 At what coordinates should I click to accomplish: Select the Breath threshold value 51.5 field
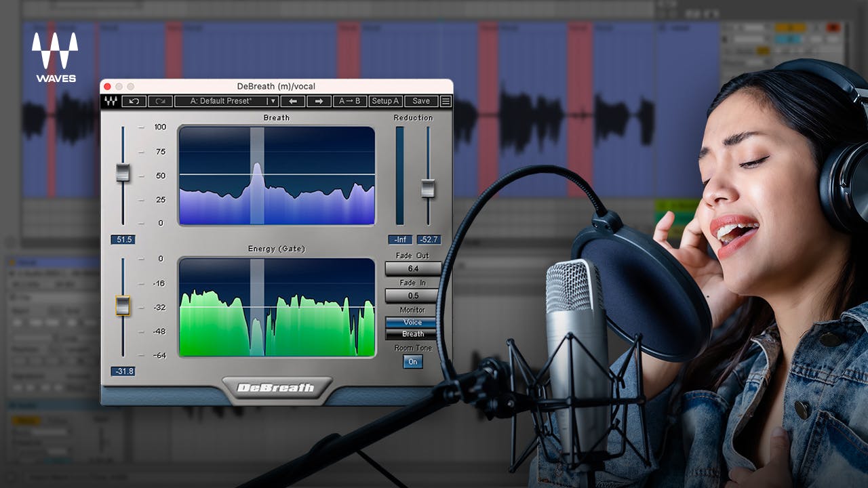(123, 240)
